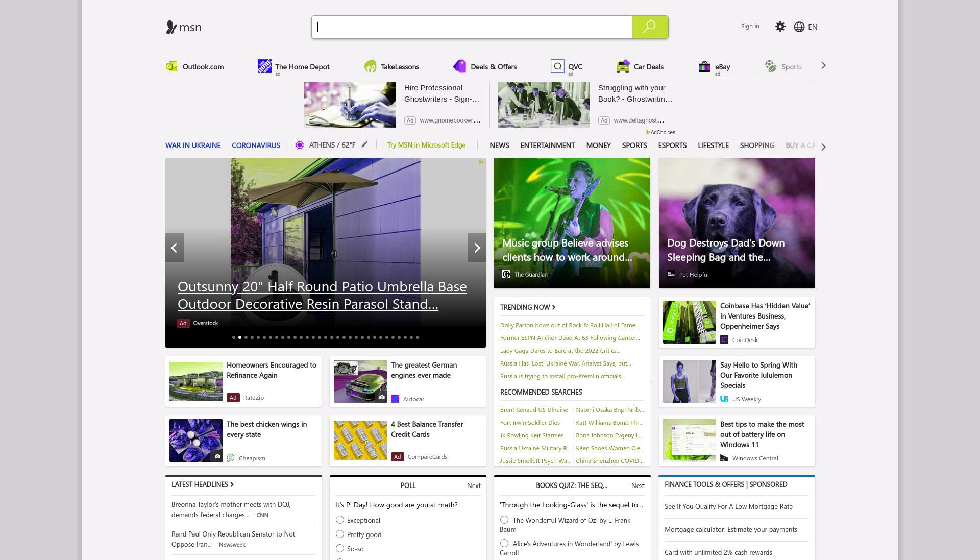
Task: Click inside the search text field
Action: [472, 27]
